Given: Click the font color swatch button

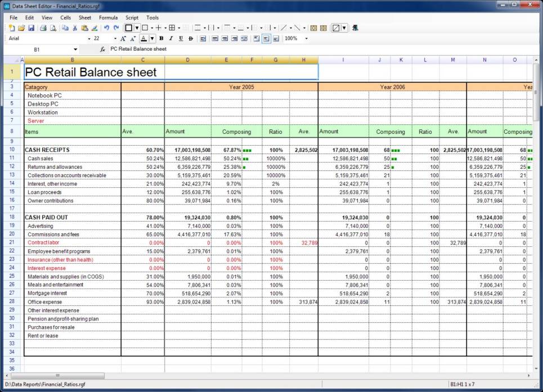Looking at the screenshot, I should coord(144,39).
